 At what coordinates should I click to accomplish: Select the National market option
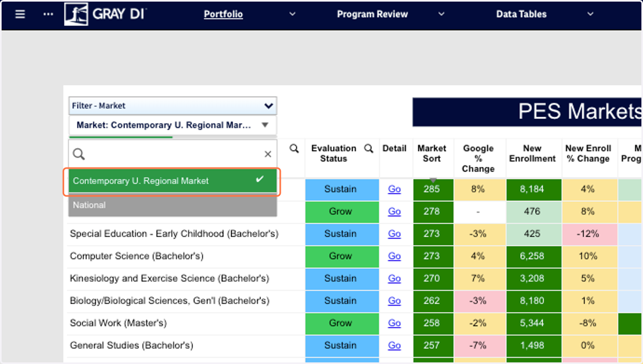point(173,205)
